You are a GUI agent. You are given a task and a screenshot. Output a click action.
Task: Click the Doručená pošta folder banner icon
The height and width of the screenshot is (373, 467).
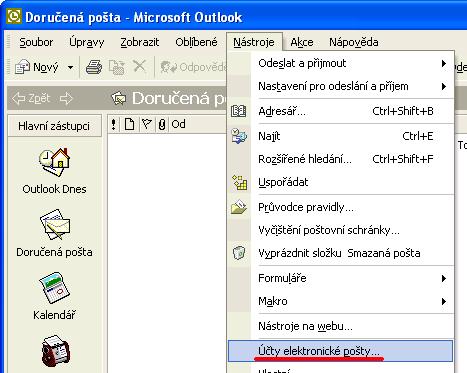point(119,98)
